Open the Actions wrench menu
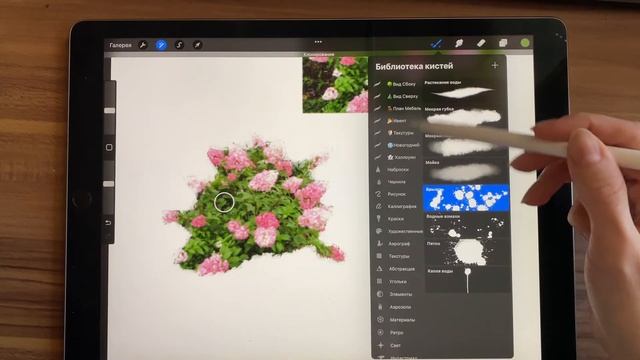The height and width of the screenshot is (360, 640). coord(143,45)
